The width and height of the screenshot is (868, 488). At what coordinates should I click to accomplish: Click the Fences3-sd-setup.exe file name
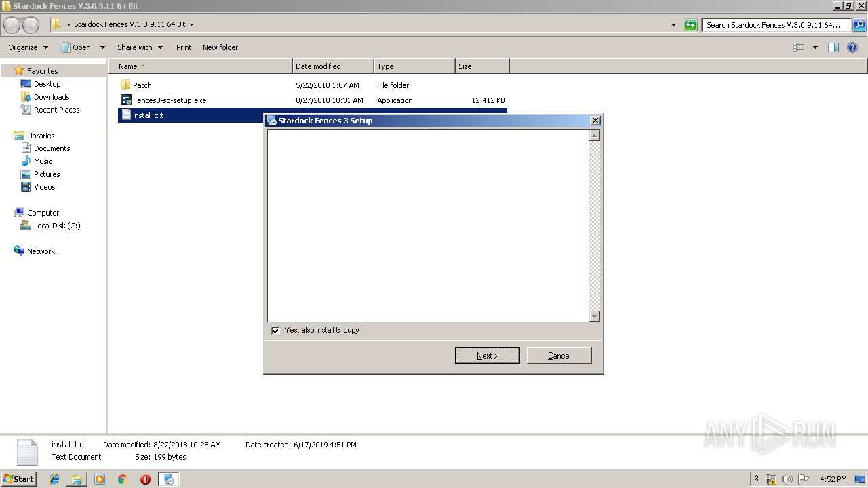(170, 100)
